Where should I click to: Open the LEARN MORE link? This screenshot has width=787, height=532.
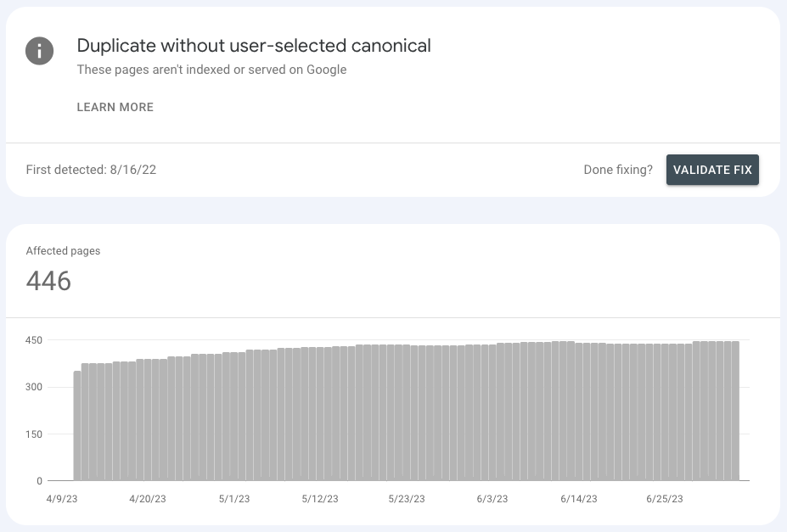[115, 107]
